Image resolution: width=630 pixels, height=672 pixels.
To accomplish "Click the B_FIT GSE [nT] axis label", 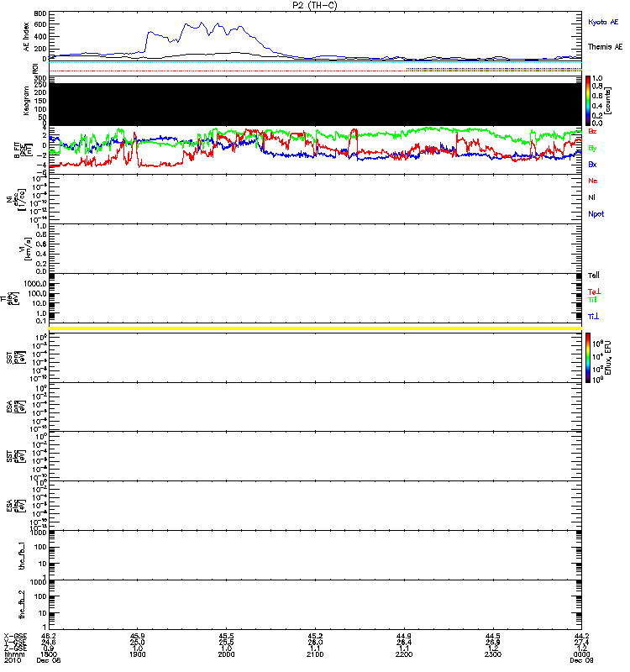I will (24, 150).
